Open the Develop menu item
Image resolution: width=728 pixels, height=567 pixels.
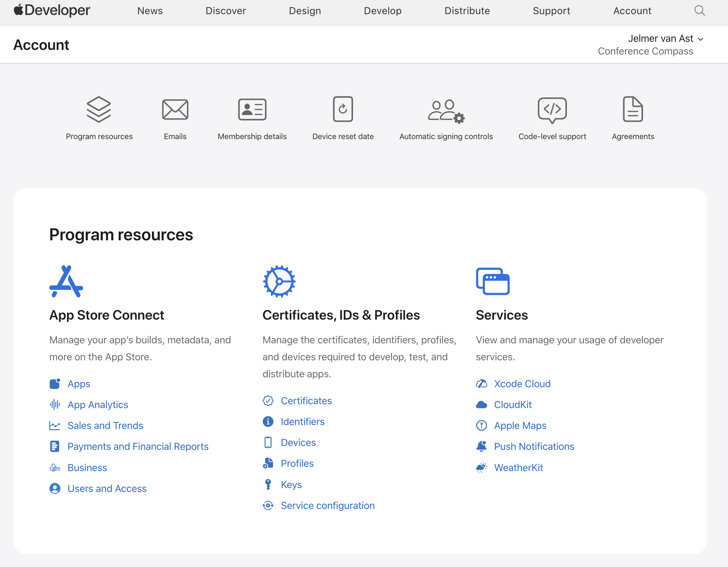pos(382,11)
